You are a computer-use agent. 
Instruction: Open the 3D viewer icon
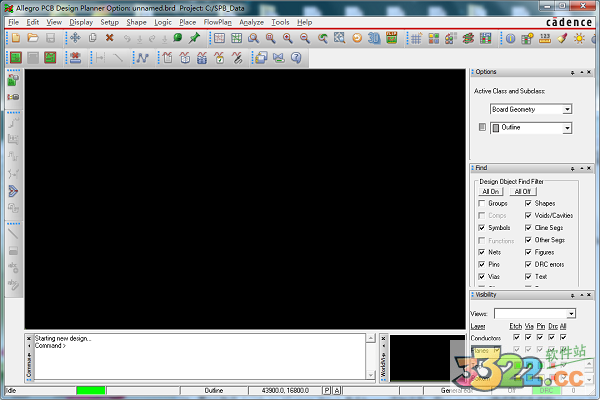pyautogui.click(x=374, y=38)
